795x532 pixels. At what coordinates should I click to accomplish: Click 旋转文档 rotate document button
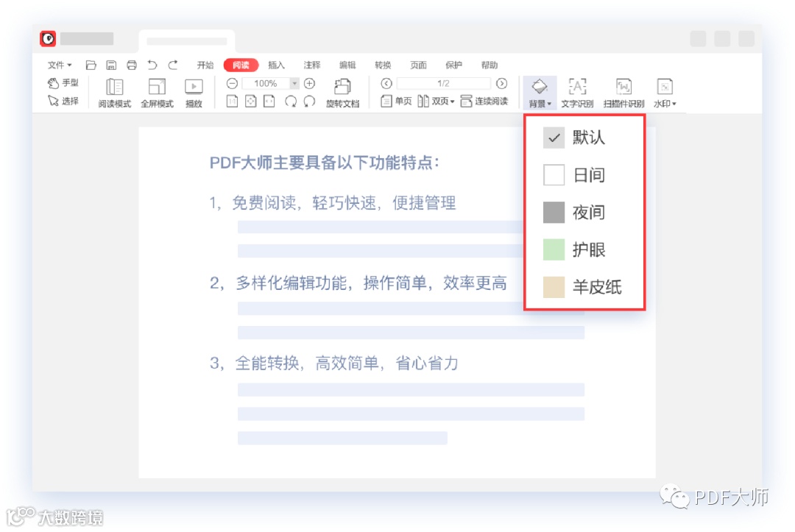click(x=343, y=93)
